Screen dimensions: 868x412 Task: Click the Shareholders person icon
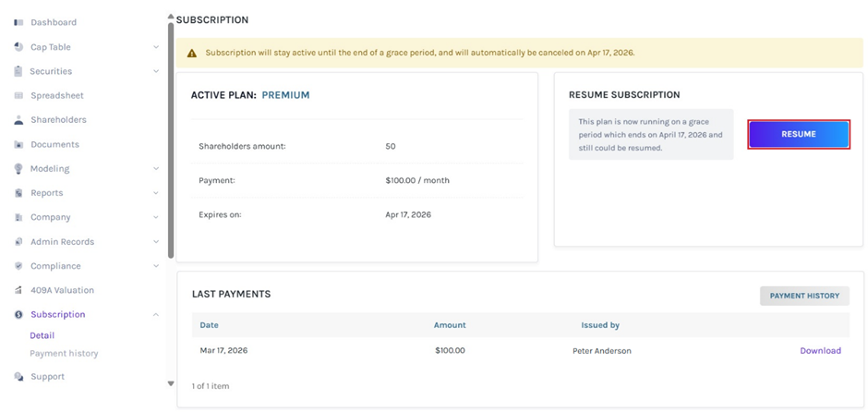point(18,119)
